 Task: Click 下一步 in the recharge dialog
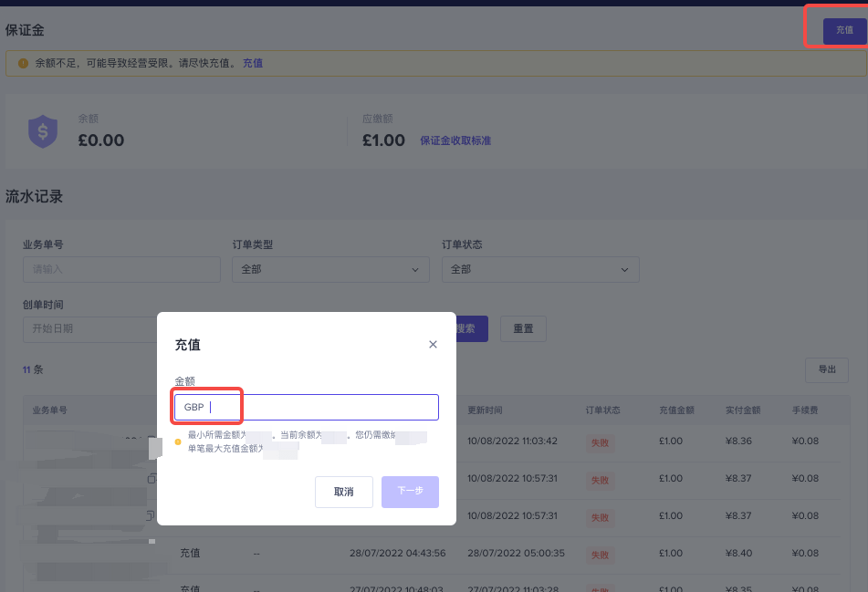(410, 492)
